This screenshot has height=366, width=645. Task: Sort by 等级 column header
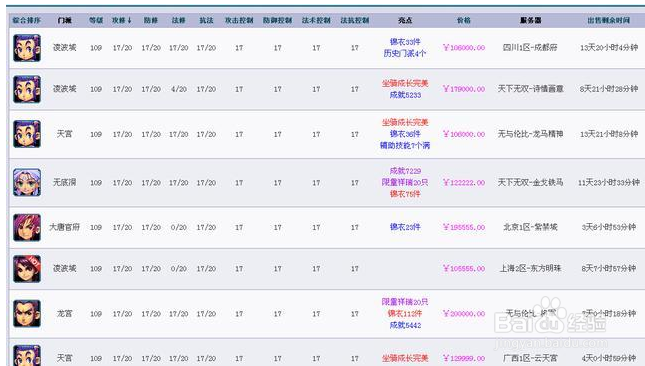click(x=96, y=20)
